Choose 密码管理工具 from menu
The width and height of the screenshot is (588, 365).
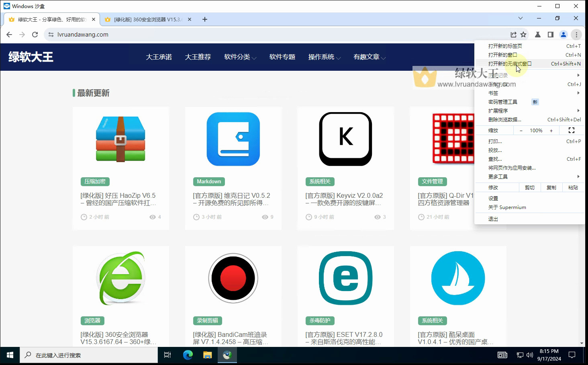point(529,102)
